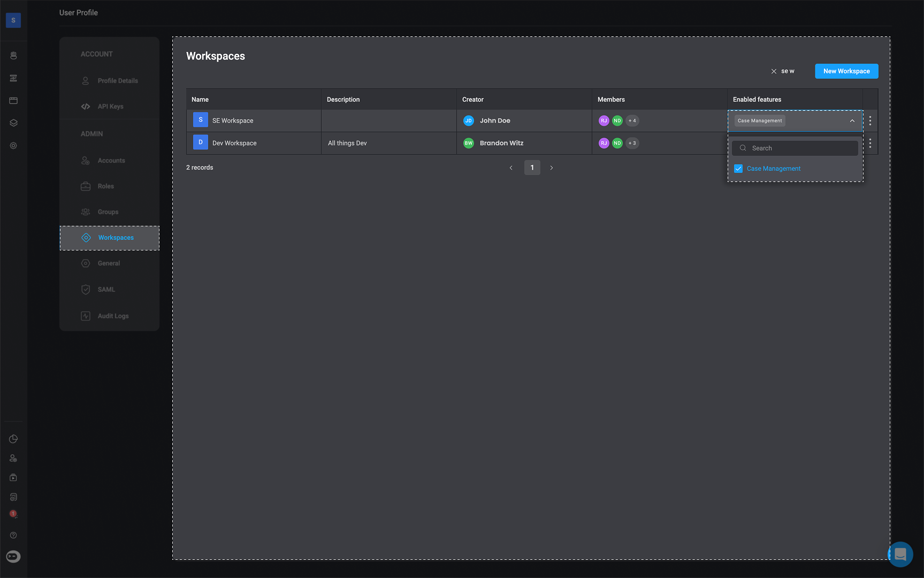Uncheck Case Management checkbox in dropdown
Viewport: 924px width, 578px height.
pos(738,169)
